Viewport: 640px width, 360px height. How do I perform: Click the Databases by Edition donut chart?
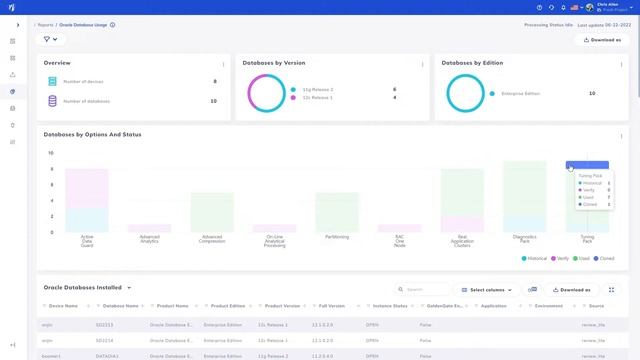coord(465,93)
